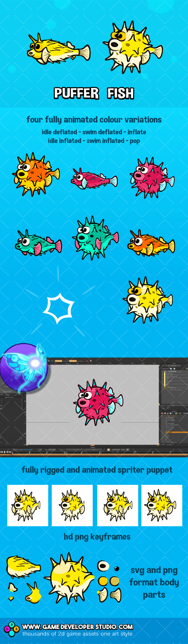
Task: Expand the effects folder in palette
Action: (162, 378)
